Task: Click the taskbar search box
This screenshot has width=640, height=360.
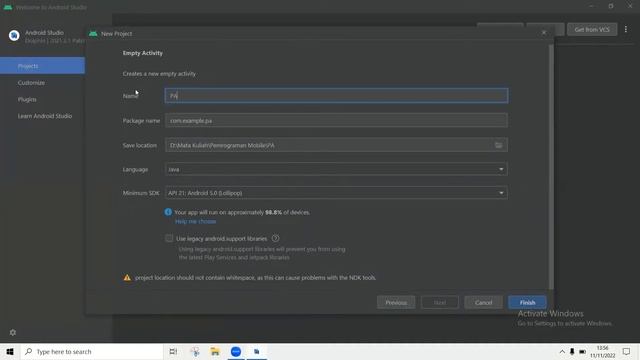Action: coord(92,351)
